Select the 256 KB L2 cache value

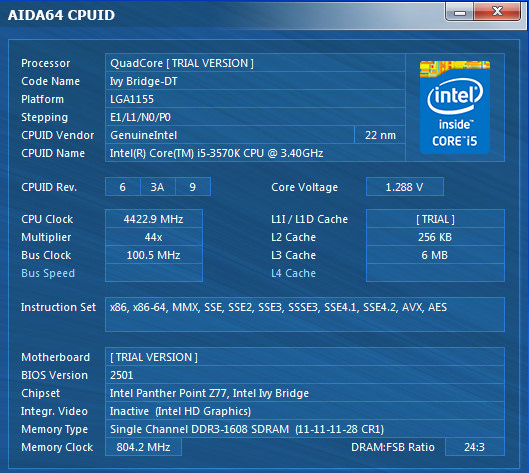[435, 237]
